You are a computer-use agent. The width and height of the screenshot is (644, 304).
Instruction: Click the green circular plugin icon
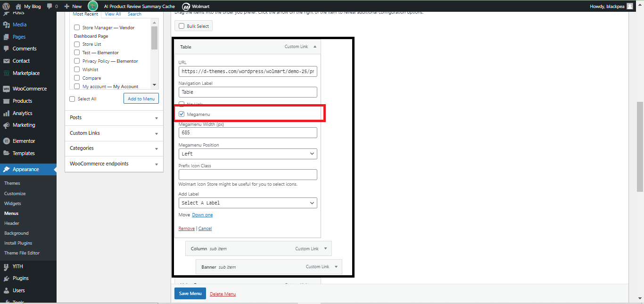pos(93,6)
